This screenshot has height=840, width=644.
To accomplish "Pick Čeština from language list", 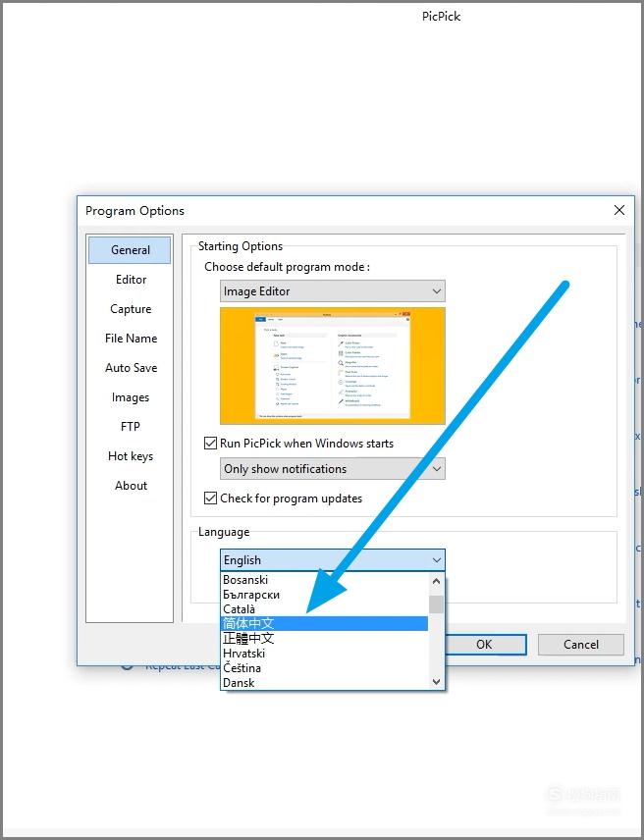I will (x=325, y=668).
